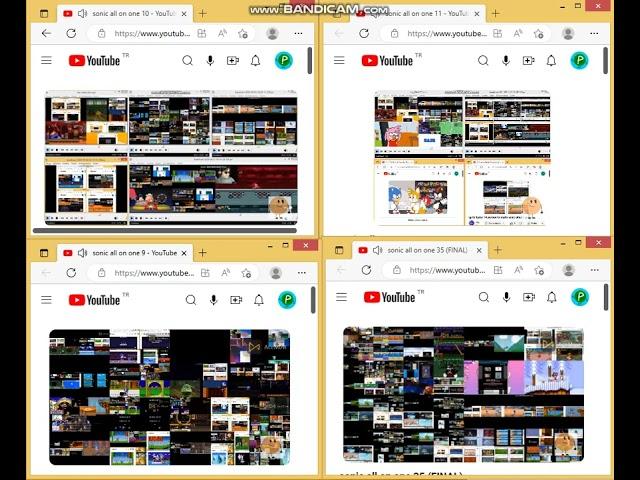Close the sonic all on one 10 tab
Viewport: 640px width, 480px height.
coord(184,13)
